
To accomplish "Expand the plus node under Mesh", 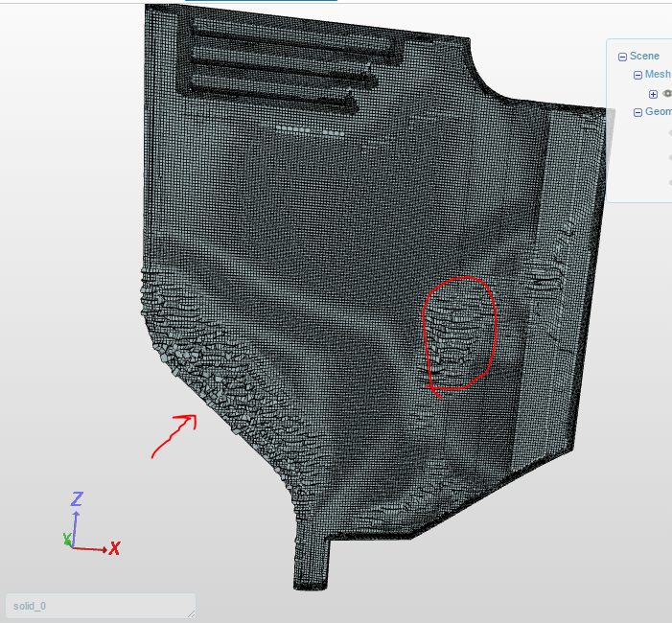I will [x=653, y=94].
